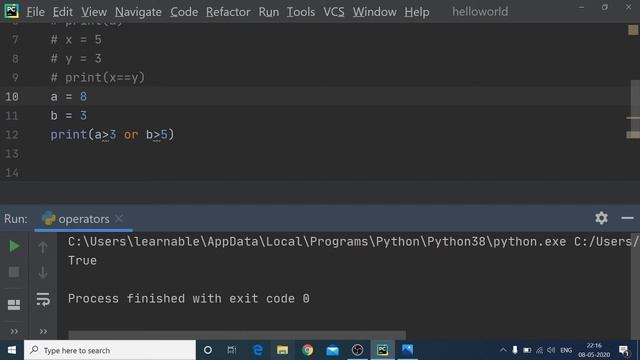Click line 11 code b = 3
Image resolution: width=640 pixels, height=360 pixels.
click(x=69, y=116)
